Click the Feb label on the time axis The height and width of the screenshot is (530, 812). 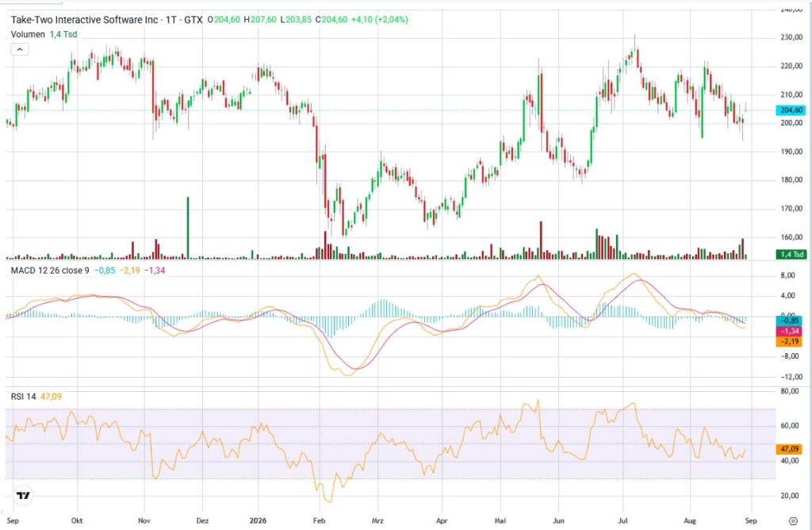pyautogui.click(x=319, y=520)
